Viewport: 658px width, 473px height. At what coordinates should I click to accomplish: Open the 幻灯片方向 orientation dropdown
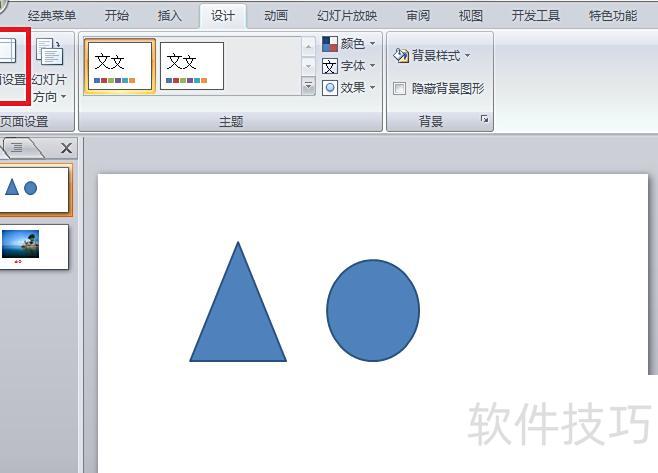(x=49, y=71)
